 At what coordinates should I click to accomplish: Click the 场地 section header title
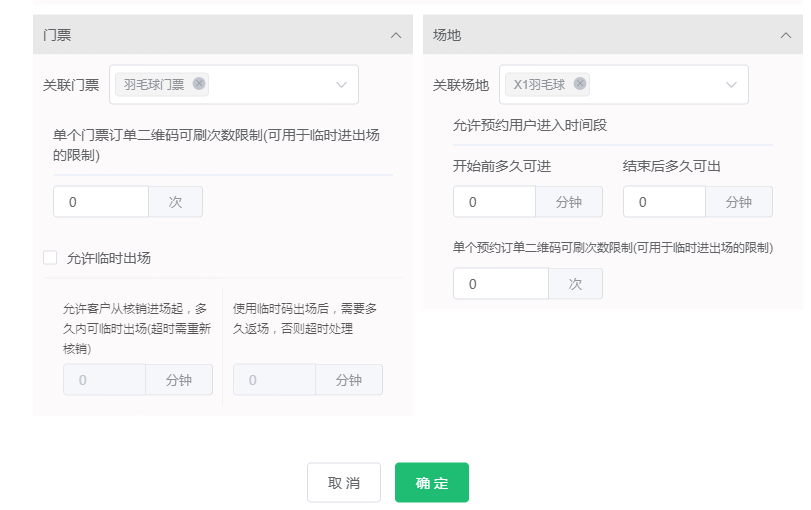[447, 35]
